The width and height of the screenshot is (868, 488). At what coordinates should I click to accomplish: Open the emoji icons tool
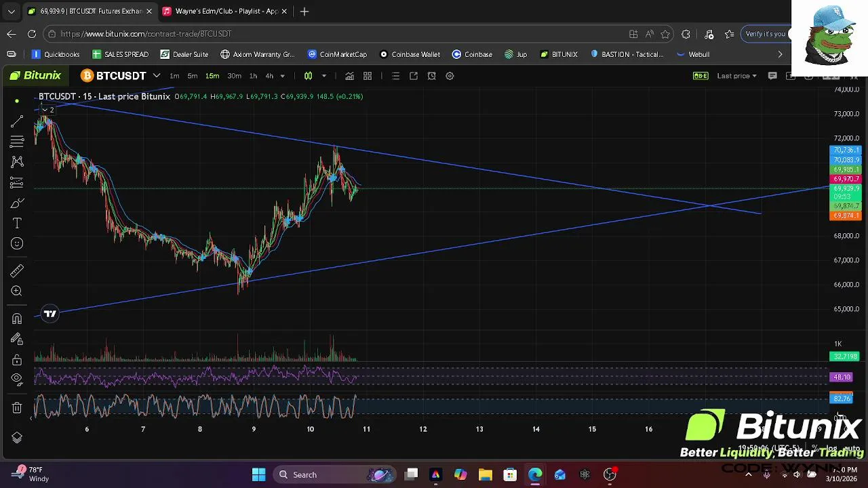click(x=17, y=243)
